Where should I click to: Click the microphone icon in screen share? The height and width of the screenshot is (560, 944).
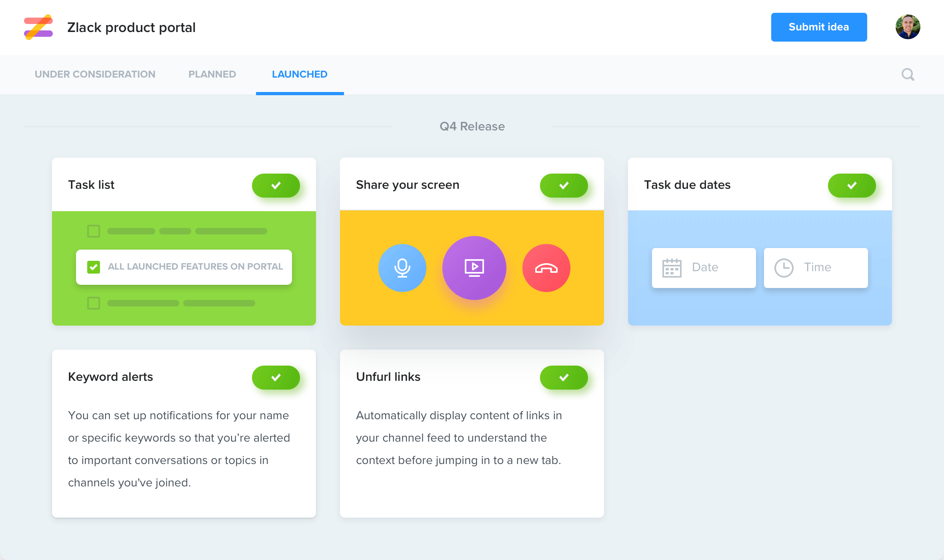(x=401, y=268)
